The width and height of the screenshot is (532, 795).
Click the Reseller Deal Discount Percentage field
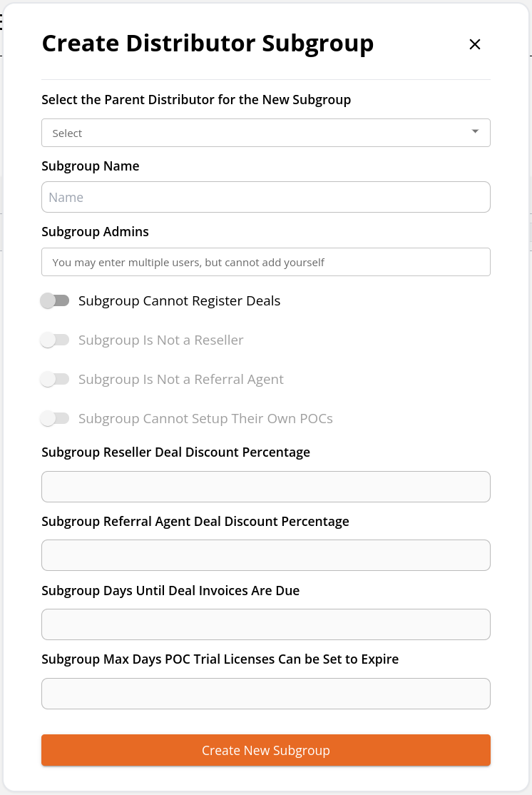pos(265,487)
